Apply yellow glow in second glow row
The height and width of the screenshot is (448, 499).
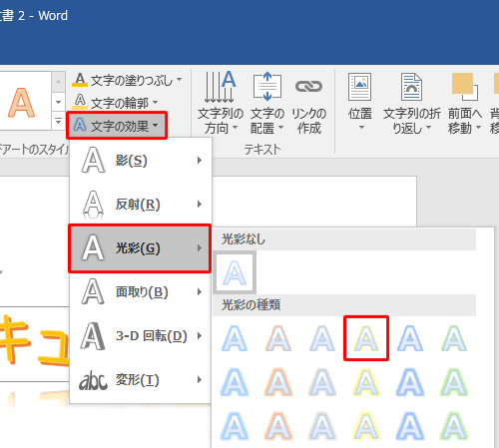tap(366, 382)
